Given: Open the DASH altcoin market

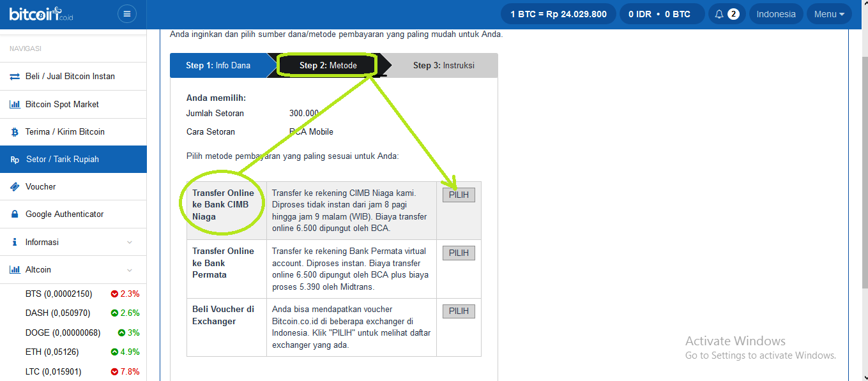Looking at the screenshot, I should pyautogui.click(x=57, y=313).
